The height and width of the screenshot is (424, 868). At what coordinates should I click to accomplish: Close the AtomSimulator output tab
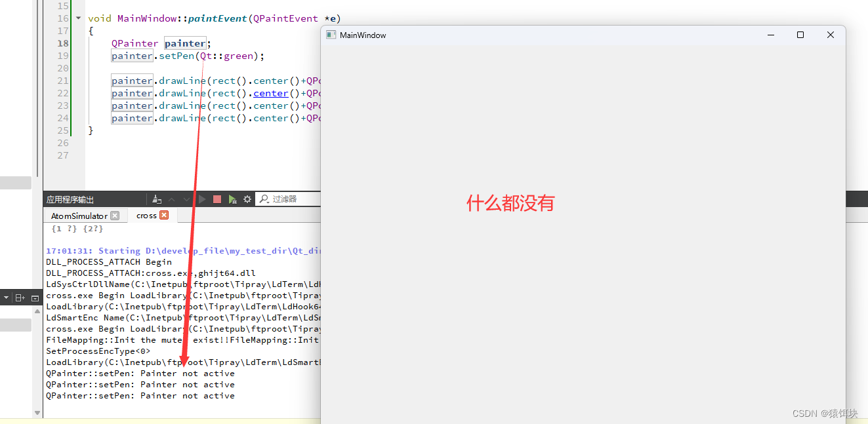115,215
